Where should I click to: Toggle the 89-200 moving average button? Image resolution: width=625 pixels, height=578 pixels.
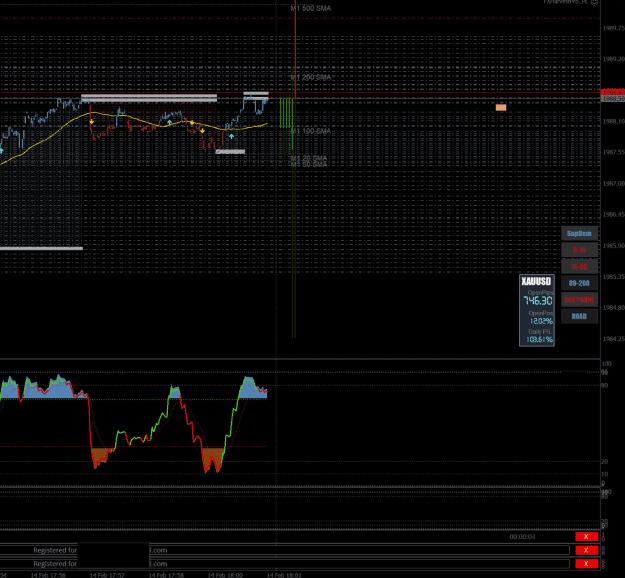(579, 283)
